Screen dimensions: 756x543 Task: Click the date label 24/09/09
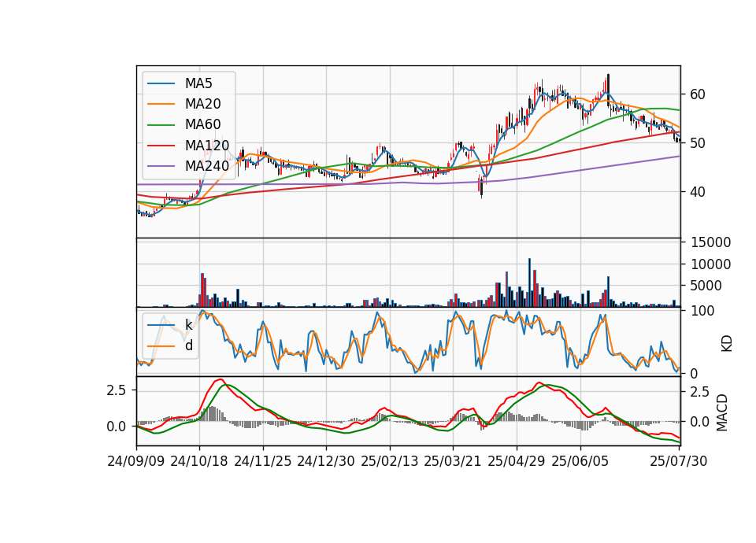coord(136,461)
